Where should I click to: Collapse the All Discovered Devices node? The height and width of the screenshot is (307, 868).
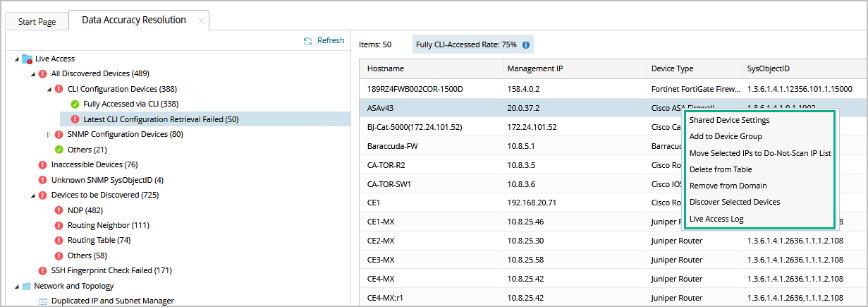point(32,73)
